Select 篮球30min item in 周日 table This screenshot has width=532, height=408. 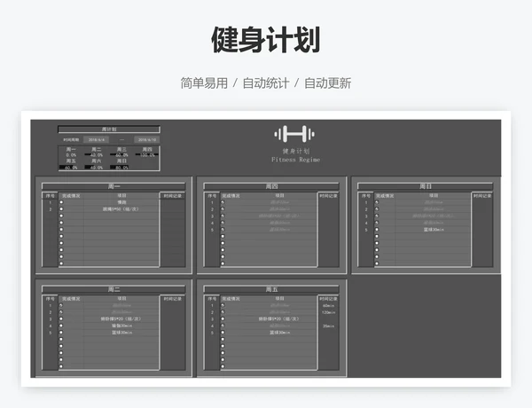[434, 229]
